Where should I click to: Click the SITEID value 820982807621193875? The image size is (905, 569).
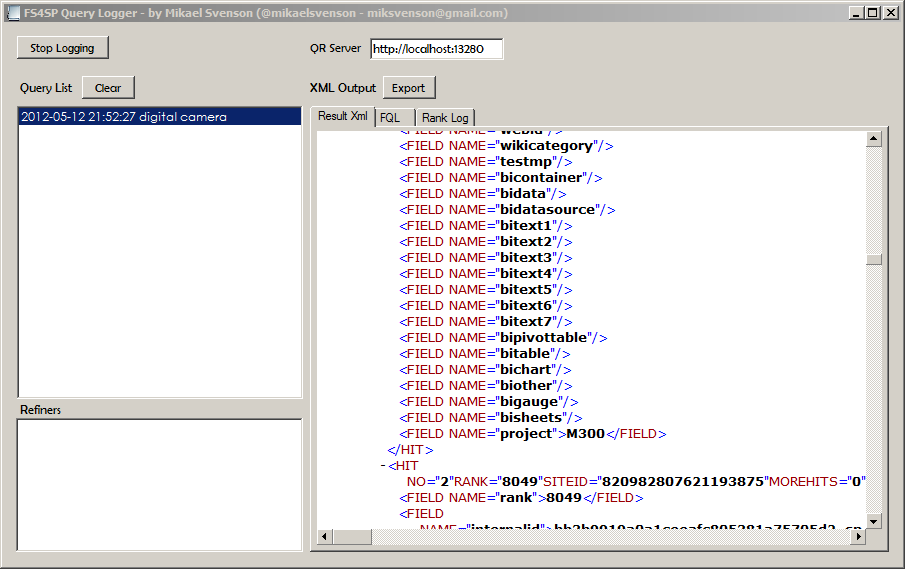(682, 482)
